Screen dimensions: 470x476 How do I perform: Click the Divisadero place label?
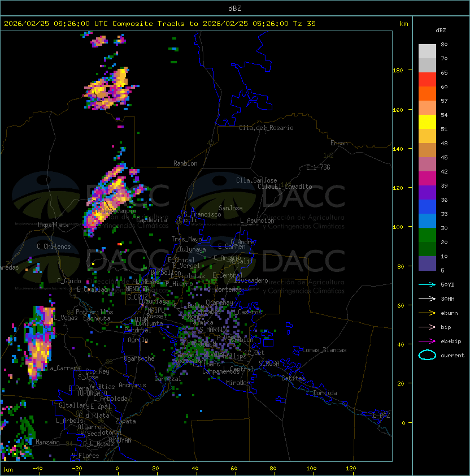pos(251,280)
